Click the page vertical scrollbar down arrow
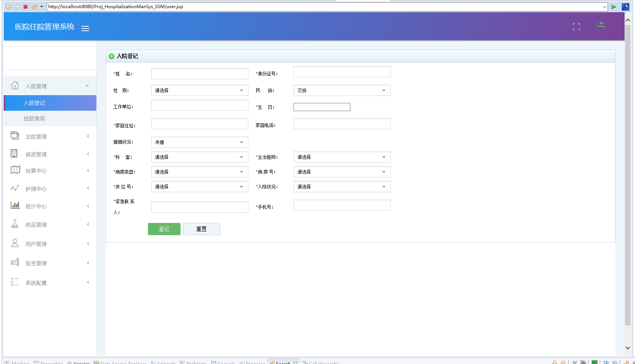 628,348
